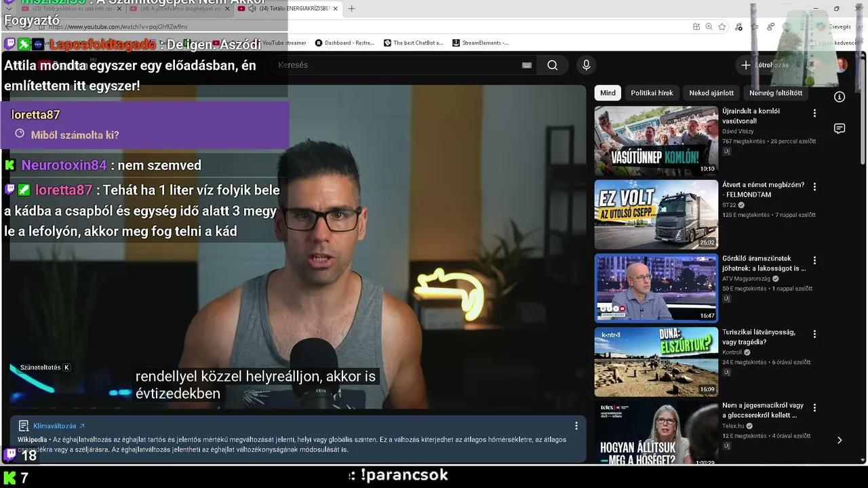Open video title Turisztikai látványosság, vagy tragédia?
Screen dimensions: 868x488
(x=759, y=337)
